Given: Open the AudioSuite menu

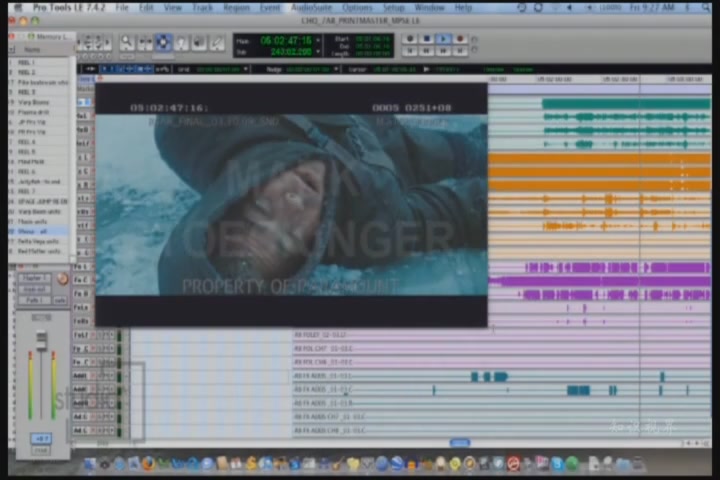Looking at the screenshot, I should (x=311, y=7).
